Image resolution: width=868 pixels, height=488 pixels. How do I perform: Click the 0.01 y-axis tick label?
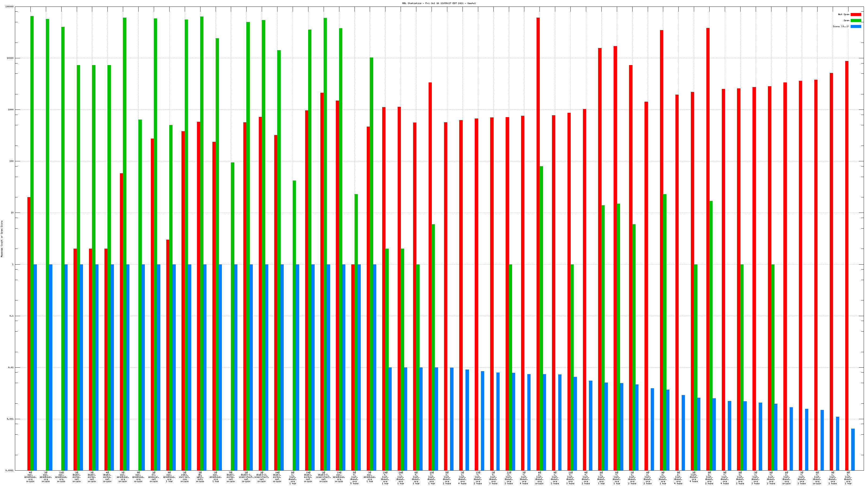[x=11, y=367]
